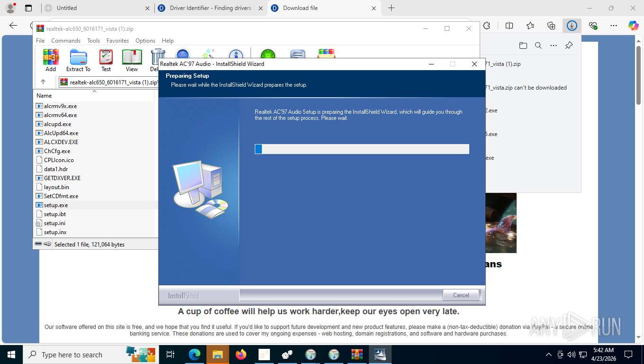Select layout.bin in the archive list
644x364 pixels.
[56, 187]
